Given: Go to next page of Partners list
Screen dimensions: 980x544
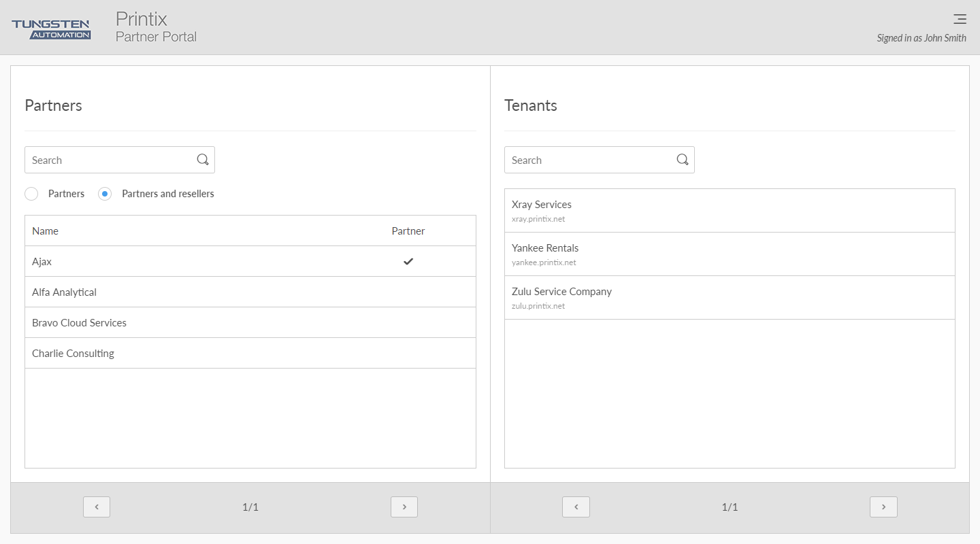Looking at the screenshot, I should click(404, 507).
